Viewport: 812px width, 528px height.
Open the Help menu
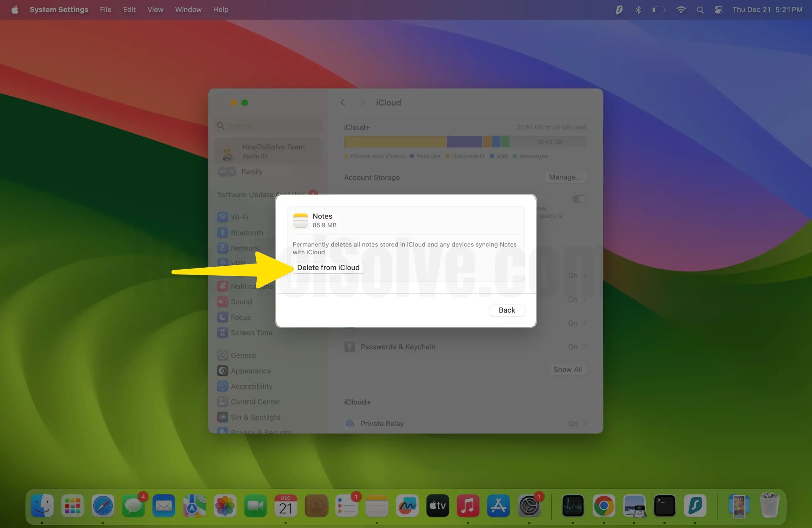(221, 10)
